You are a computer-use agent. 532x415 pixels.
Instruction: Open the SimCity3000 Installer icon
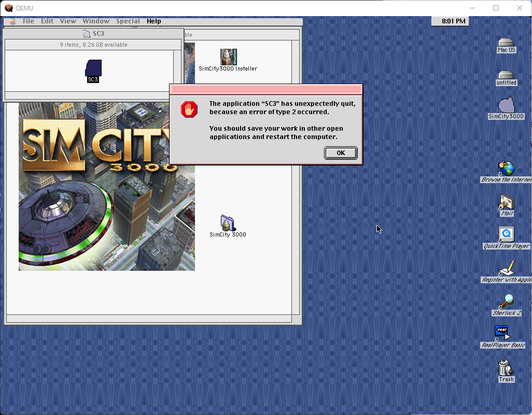(x=228, y=58)
